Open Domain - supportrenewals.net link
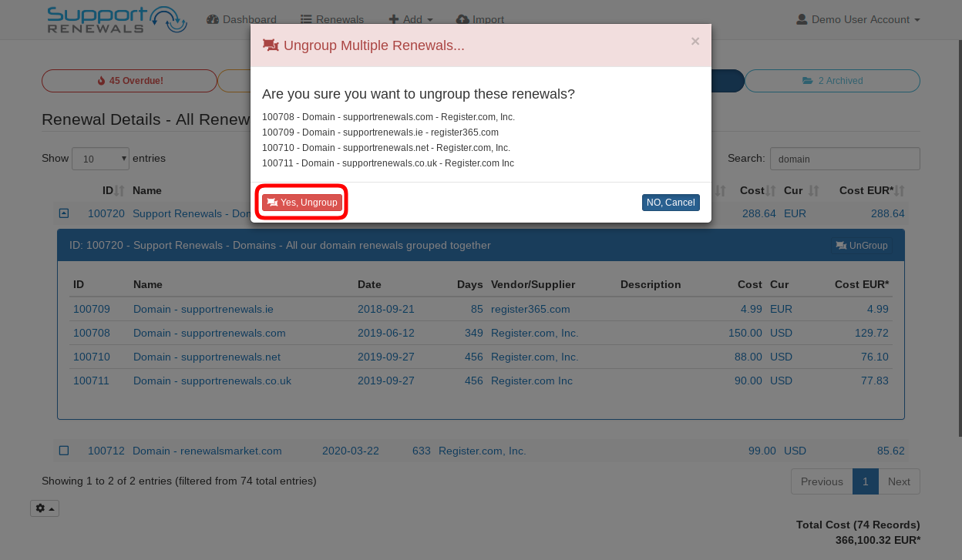 pos(207,357)
